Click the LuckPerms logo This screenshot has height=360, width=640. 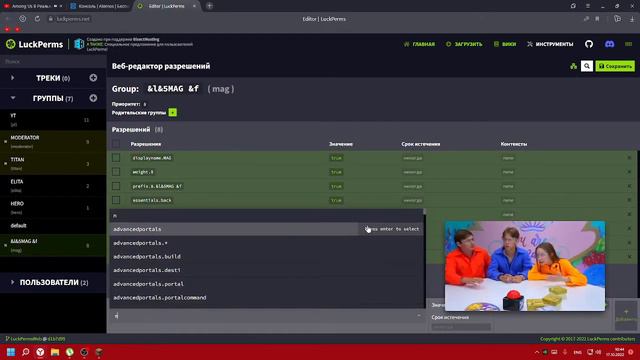click(35, 44)
